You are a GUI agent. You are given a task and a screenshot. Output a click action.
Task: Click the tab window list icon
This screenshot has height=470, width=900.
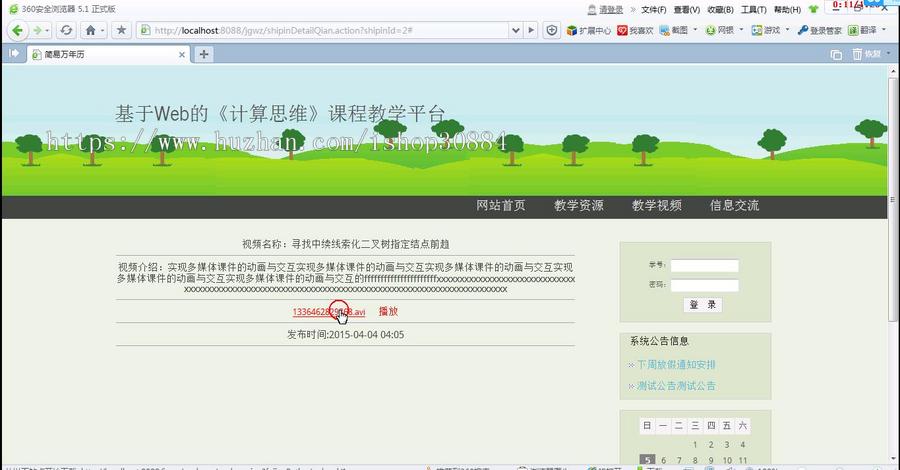click(x=836, y=55)
